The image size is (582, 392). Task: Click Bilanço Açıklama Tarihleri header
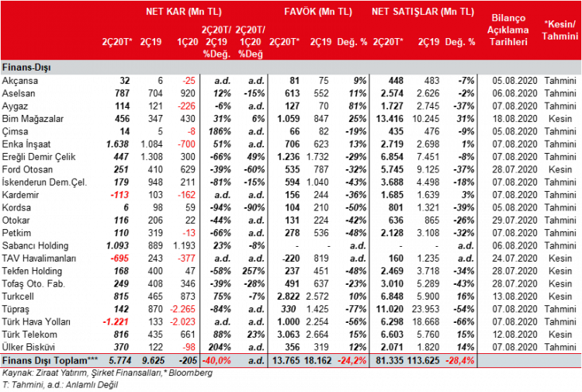[508, 29]
